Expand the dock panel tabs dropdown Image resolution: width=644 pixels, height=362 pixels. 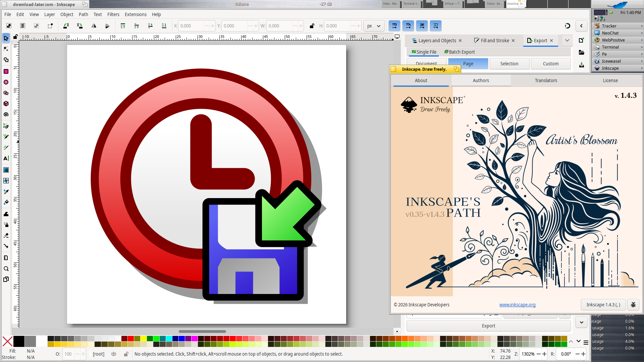[567, 41]
